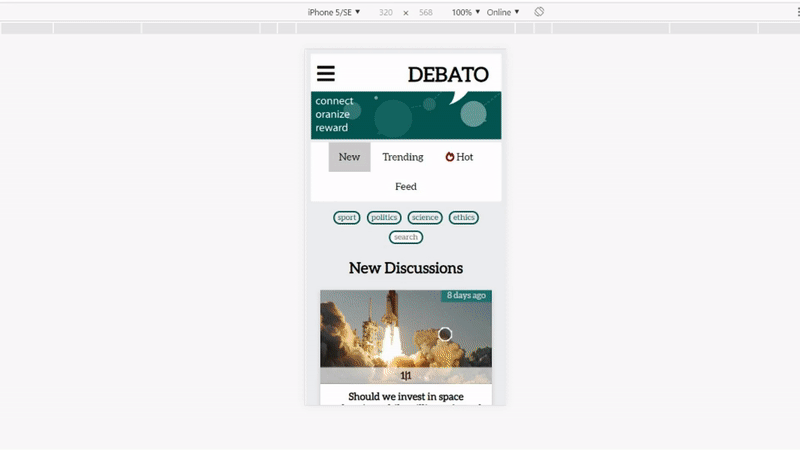Switch to the New tab
The height and width of the screenshot is (450, 800).
(349, 157)
